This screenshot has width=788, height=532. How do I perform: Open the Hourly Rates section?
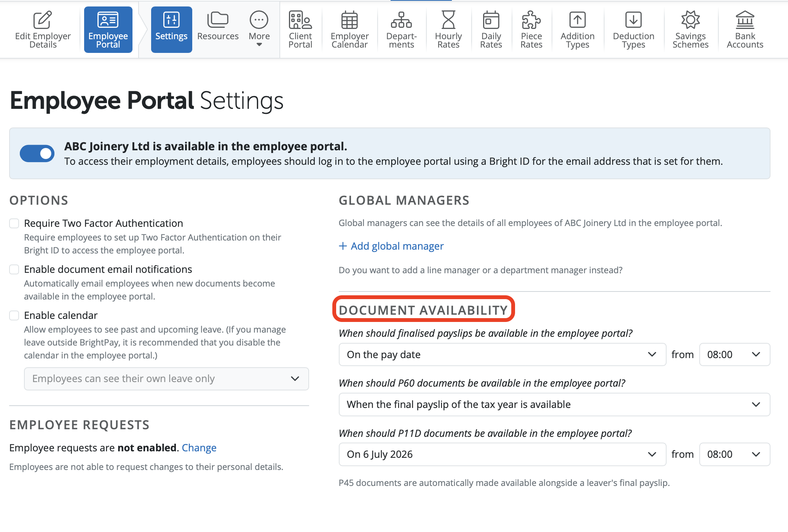click(x=448, y=30)
